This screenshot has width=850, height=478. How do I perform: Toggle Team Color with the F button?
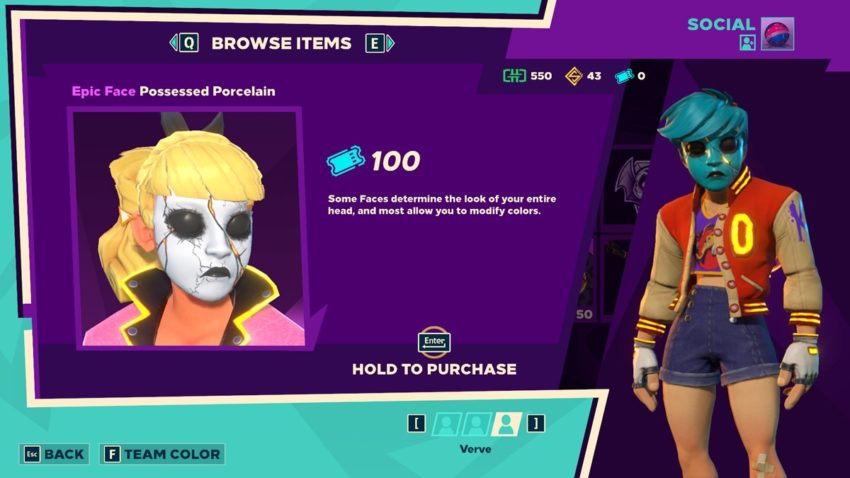(162, 454)
